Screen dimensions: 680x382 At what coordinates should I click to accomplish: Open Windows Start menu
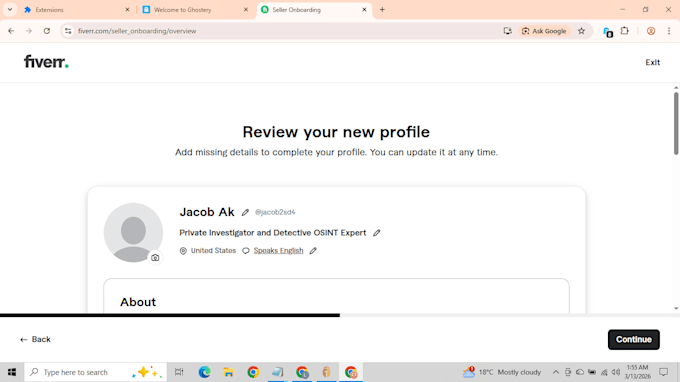[12, 372]
